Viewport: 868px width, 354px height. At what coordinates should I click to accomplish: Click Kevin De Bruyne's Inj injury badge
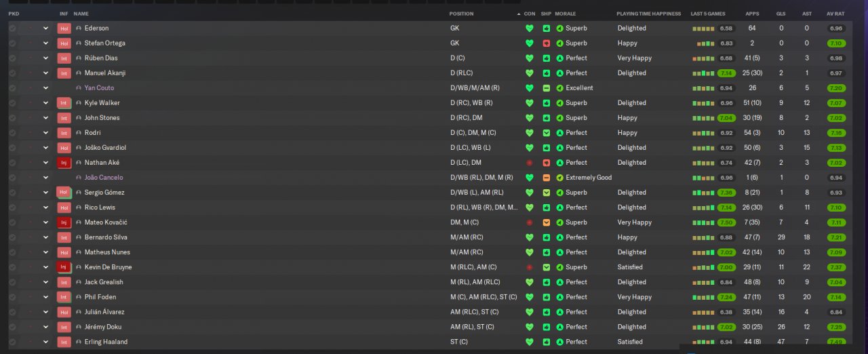(64, 267)
